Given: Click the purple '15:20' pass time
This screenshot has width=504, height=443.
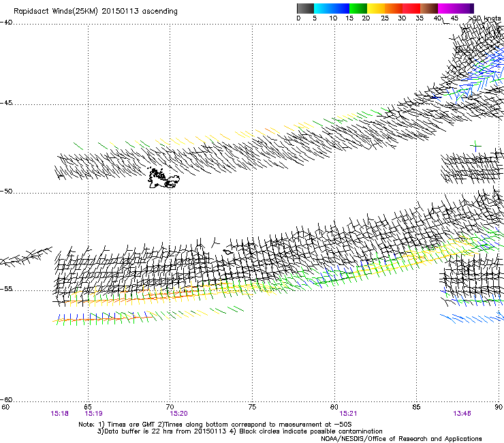Looking at the screenshot, I should click(178, 414).
